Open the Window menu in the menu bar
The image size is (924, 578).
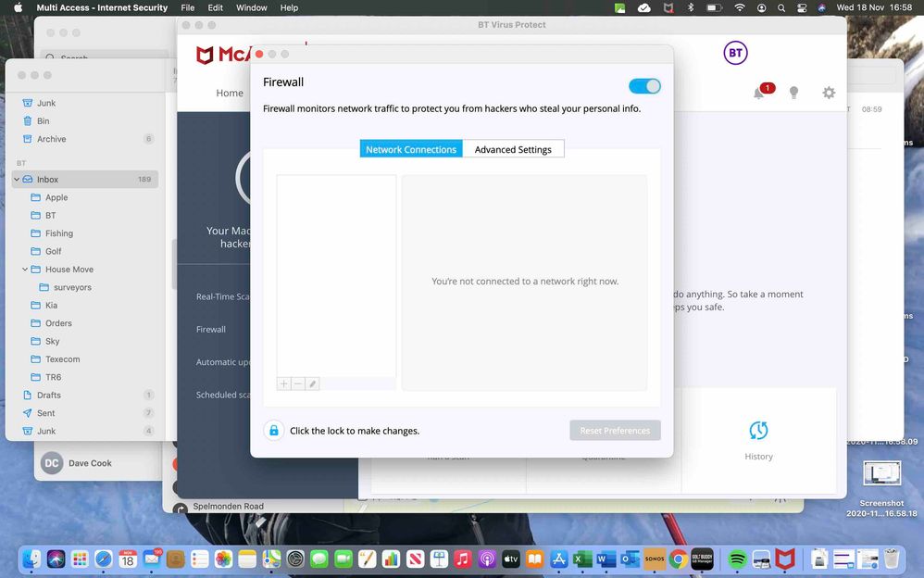pos(251,7)
